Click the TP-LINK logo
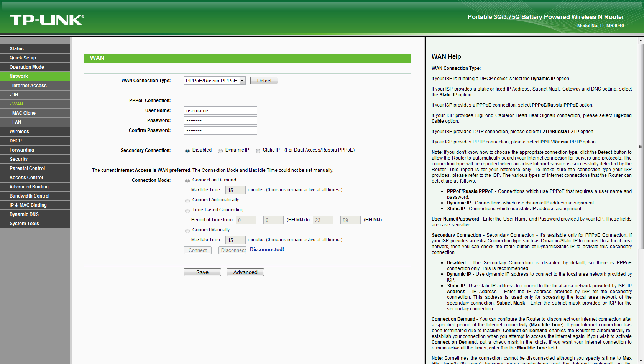644x364 pixels. pos(47,20)
